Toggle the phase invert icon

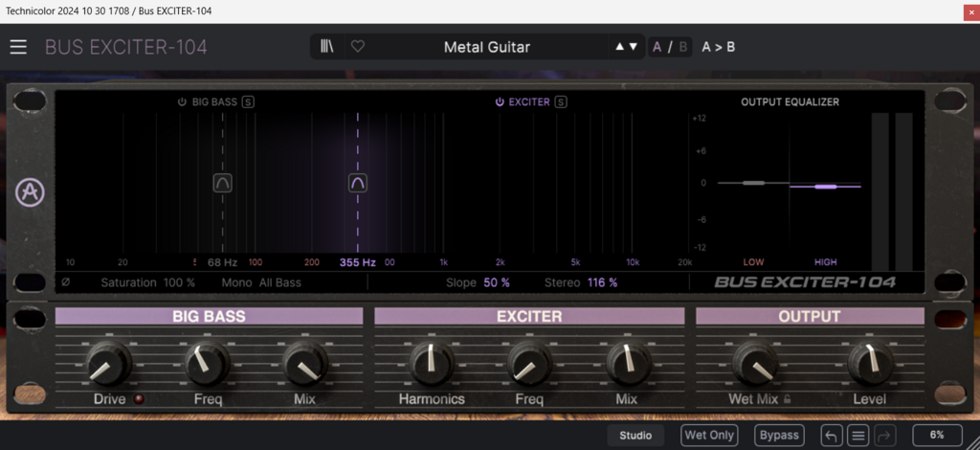tap(66, 282)
